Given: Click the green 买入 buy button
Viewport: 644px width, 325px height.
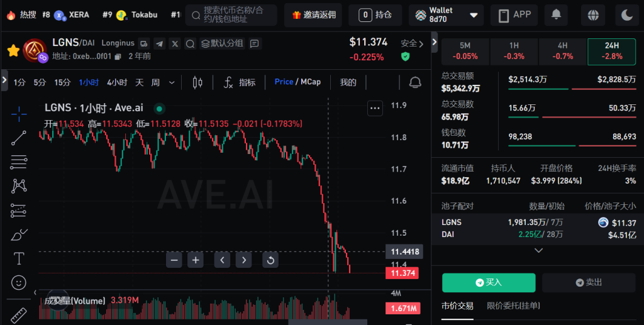Looking at the screenshot, I should (x=489, y=283).
